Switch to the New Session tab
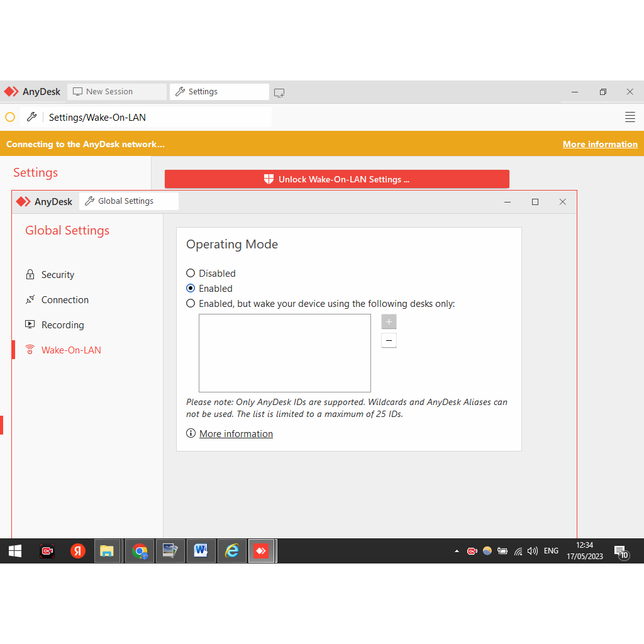 click(117, 92)
